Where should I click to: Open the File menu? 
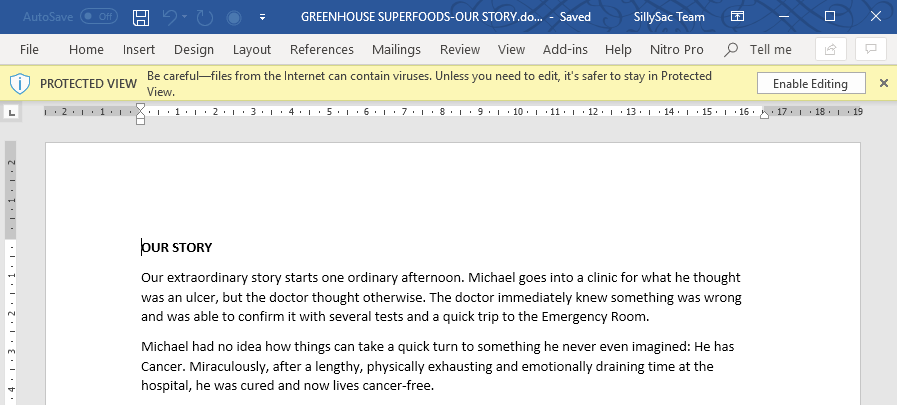point(29,50)
